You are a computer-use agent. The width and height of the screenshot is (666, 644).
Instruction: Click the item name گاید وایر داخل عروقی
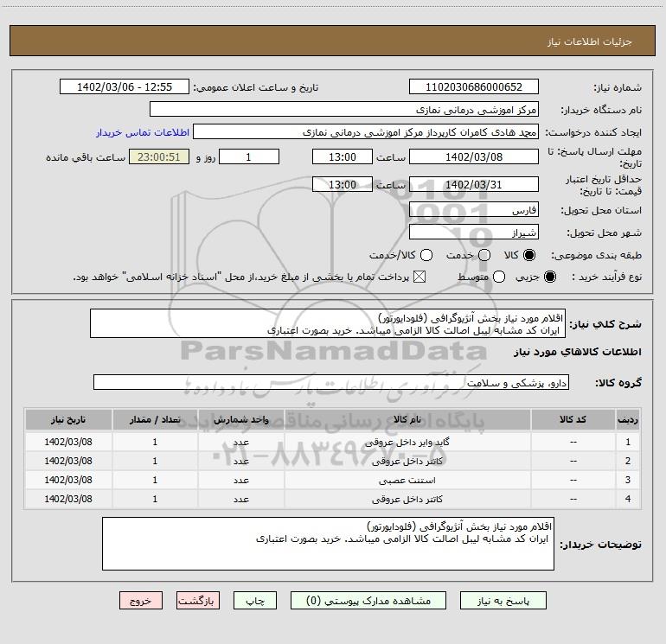click(x=407, y=443)
